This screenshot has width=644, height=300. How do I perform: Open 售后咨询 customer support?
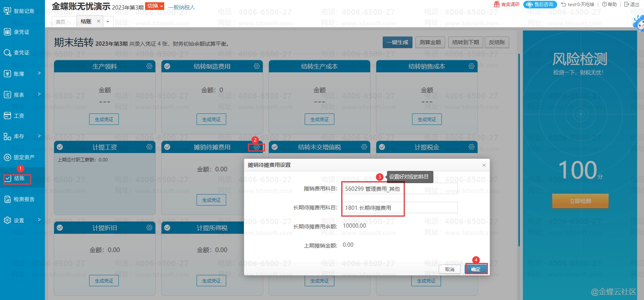(540, 5)
